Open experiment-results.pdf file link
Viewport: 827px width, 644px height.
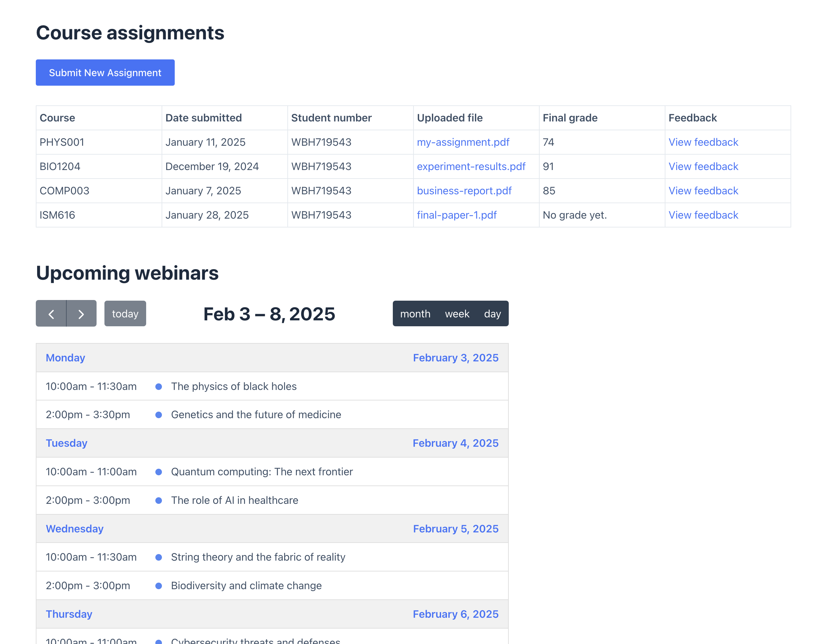(471, 166)
